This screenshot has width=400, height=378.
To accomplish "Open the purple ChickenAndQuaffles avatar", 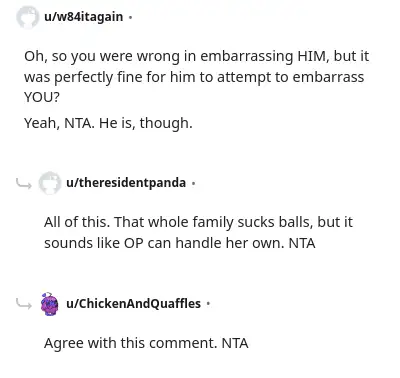I will [50, 304].
